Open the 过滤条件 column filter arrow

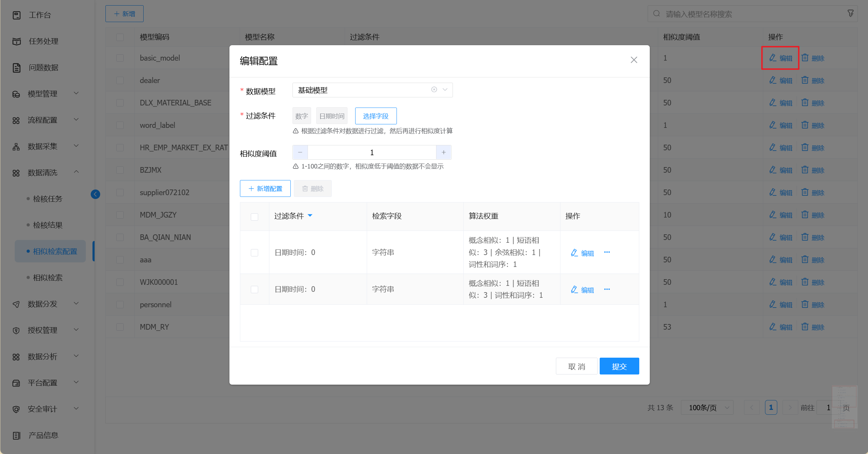click(310, 216)
